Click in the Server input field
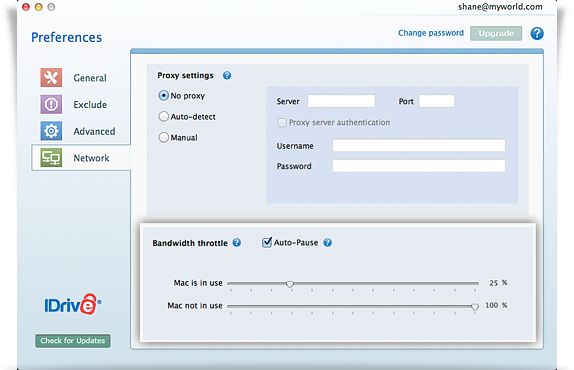 341,101
